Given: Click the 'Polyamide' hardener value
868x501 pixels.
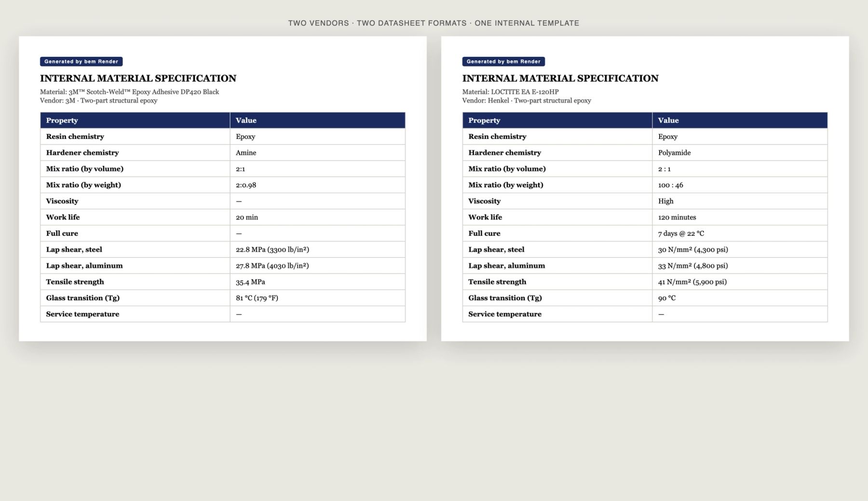Looking at the screenshot, I should point(674,152).
